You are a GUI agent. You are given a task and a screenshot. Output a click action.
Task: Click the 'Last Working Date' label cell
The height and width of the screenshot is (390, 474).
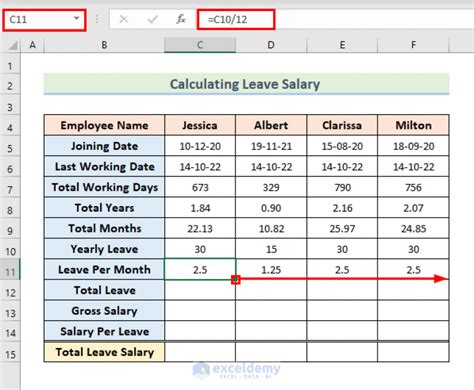pyautogui.click(x=104, y=167)
